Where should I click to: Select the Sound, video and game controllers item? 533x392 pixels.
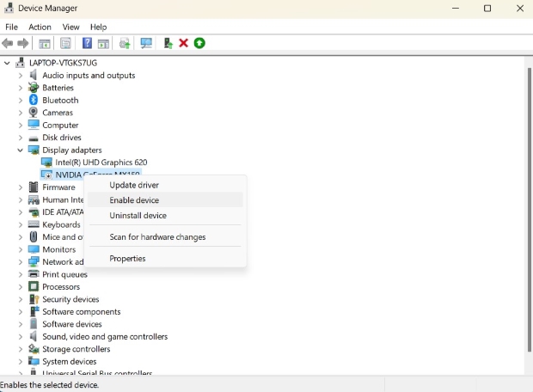[105, 337]
